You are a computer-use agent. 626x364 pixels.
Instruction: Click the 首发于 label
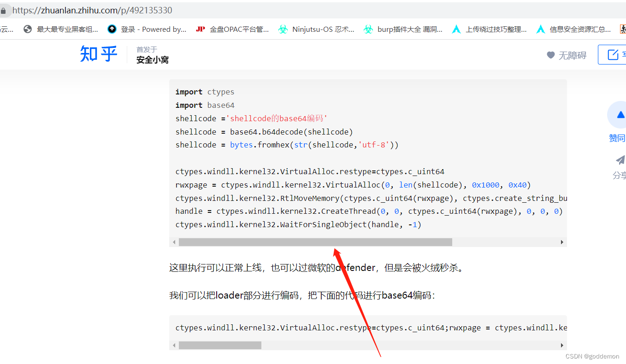coord(147,49)
